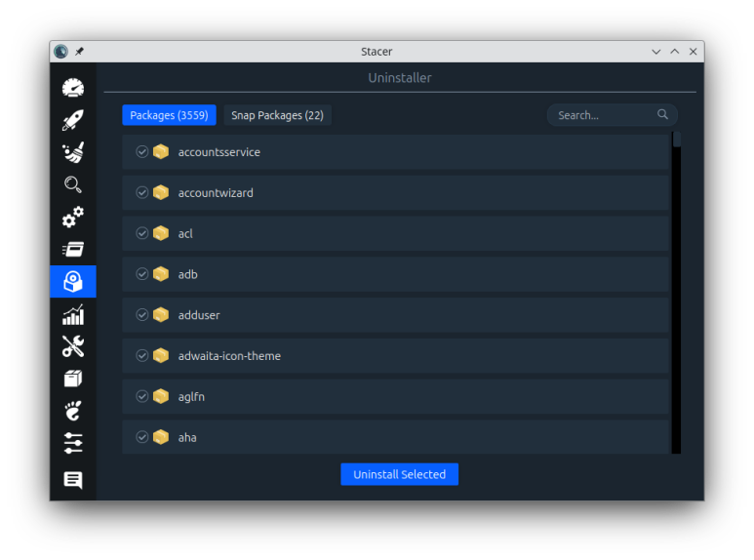This screenshot has width=754, height=560.
Task: Toggle the adwaita-icon-theme package checkbox
Action: [x=141, y=355]
